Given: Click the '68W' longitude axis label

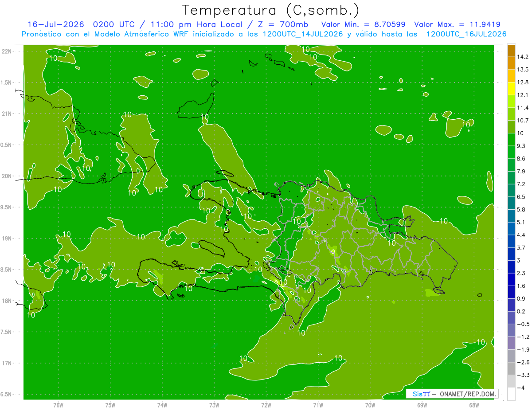Looking at the screenshot, I should [474, 405].
